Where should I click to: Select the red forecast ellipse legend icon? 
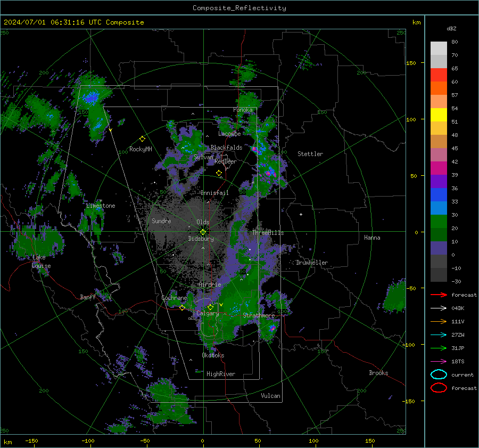click(439, 388)
